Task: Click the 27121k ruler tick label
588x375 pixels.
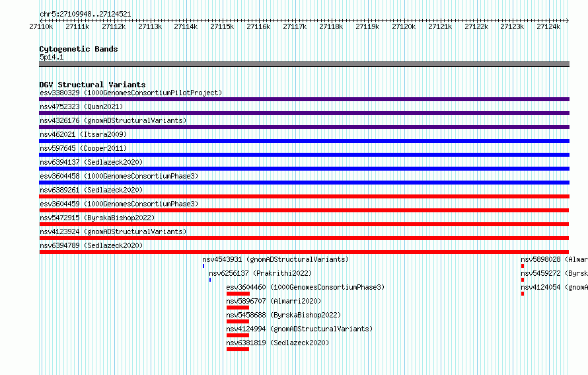Action: [440, 26]
